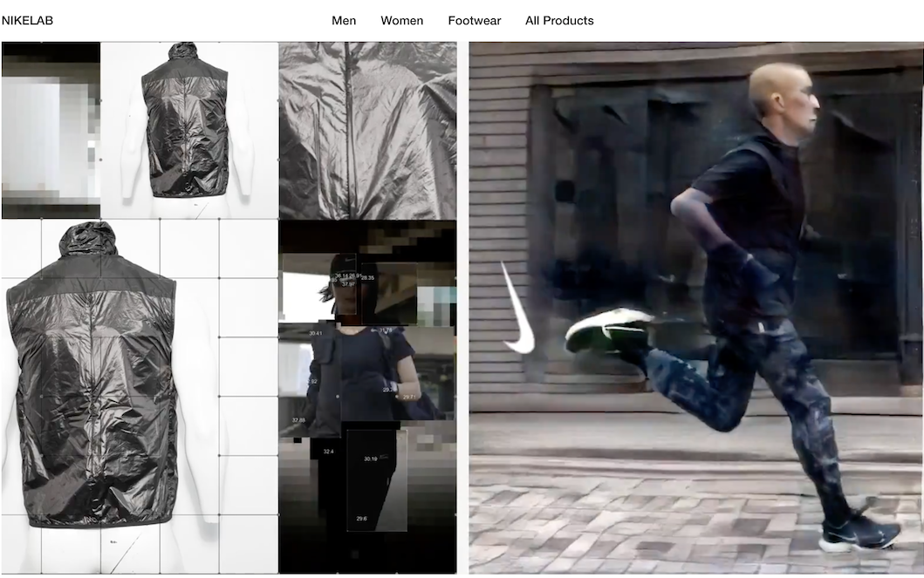Select the large black vest product image
The height and width of the screenshot is (578, 924).
pos(140,397)
